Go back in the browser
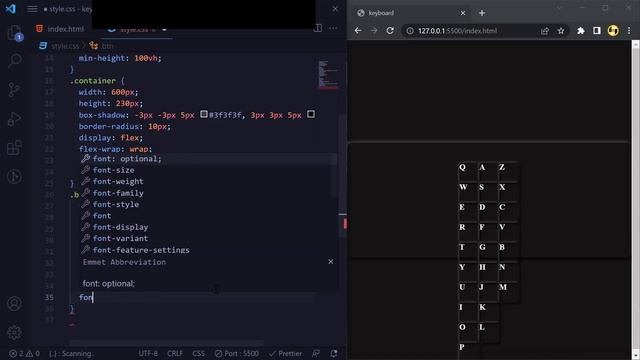 pyautogui.click(x=358, y=31)
